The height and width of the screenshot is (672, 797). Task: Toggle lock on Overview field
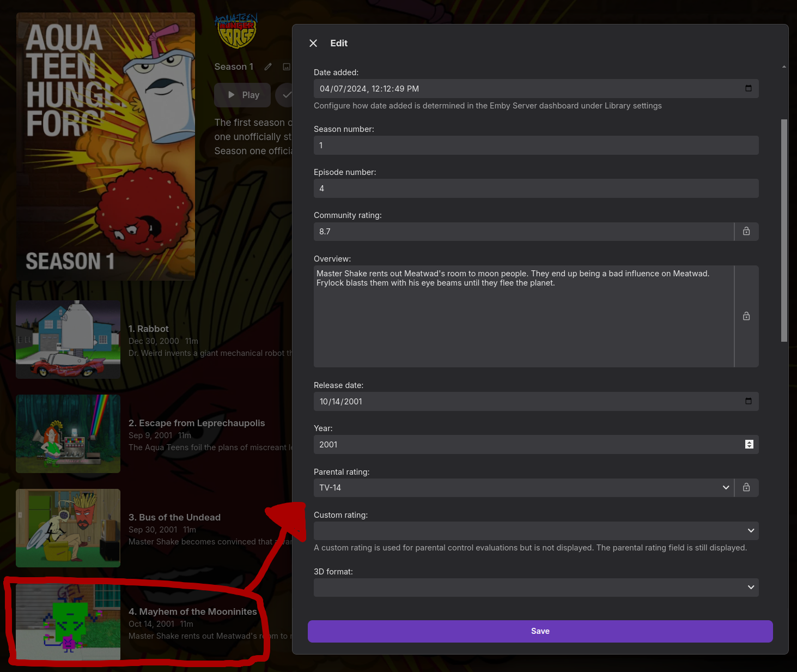pos(746,316)
